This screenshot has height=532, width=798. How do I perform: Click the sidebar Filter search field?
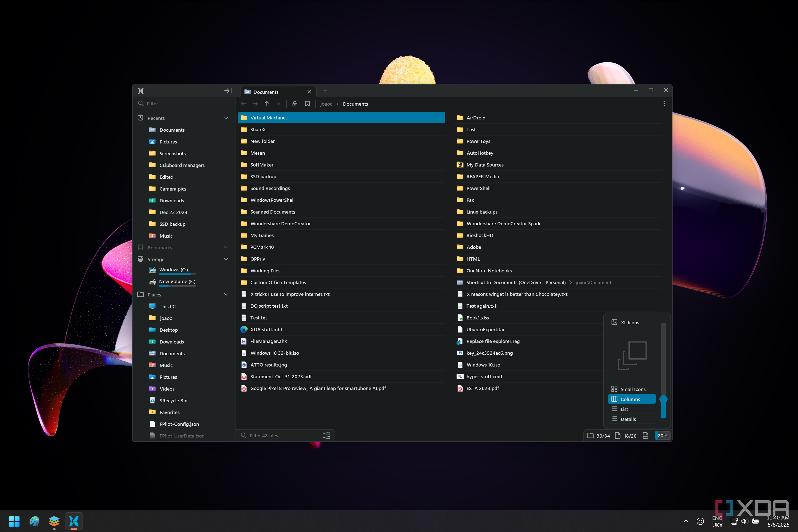pos(184,104)
